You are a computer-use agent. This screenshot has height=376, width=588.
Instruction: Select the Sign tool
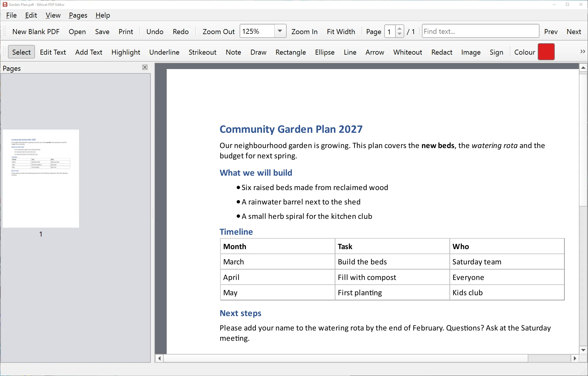tap(496, 52)
